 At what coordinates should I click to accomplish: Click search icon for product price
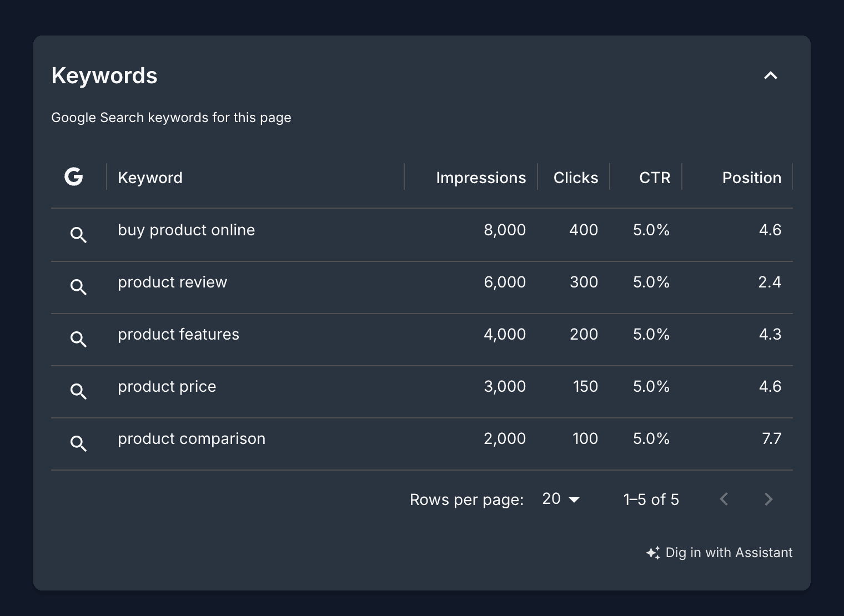click(78, 391)
